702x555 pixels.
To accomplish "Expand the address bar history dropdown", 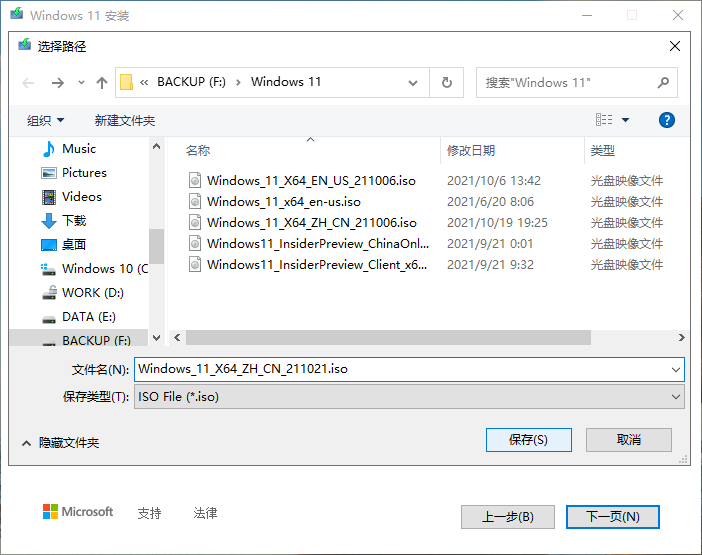I will (413, 83).
